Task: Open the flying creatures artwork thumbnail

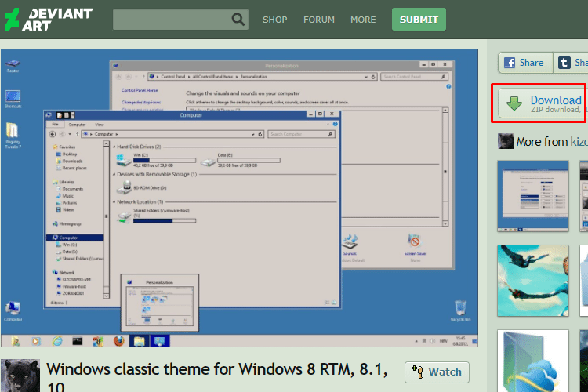Action: tap(533, 281)
